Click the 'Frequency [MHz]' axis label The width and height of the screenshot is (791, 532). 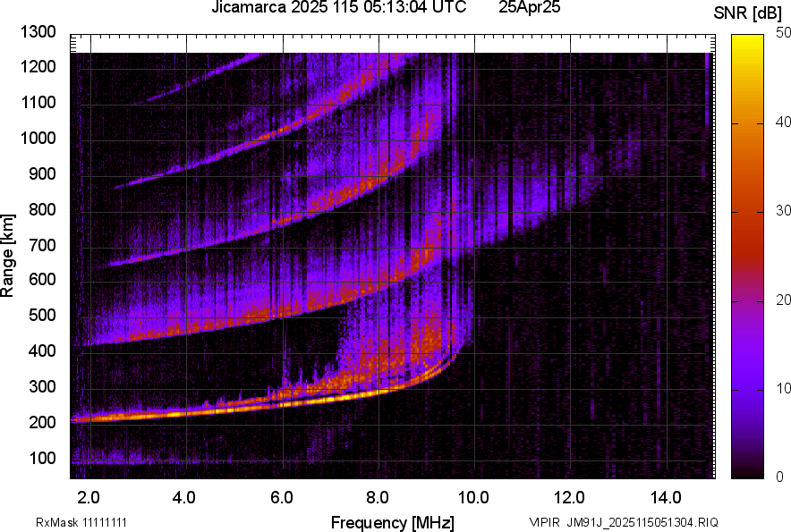coord(393,522)
